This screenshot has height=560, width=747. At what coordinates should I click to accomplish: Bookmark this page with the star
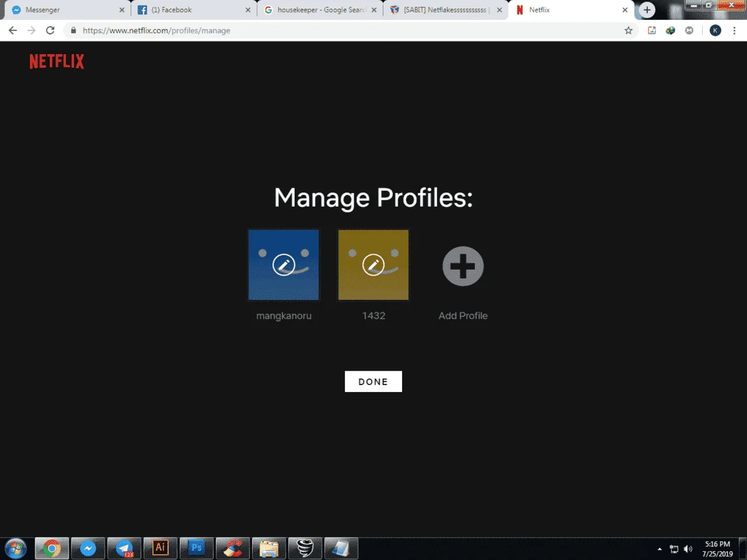click(628, 30)
